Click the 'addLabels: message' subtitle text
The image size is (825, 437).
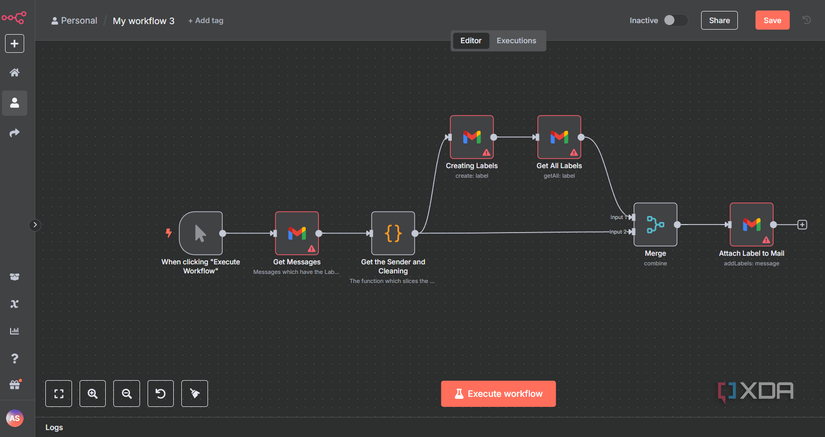[x=751, y=263]
